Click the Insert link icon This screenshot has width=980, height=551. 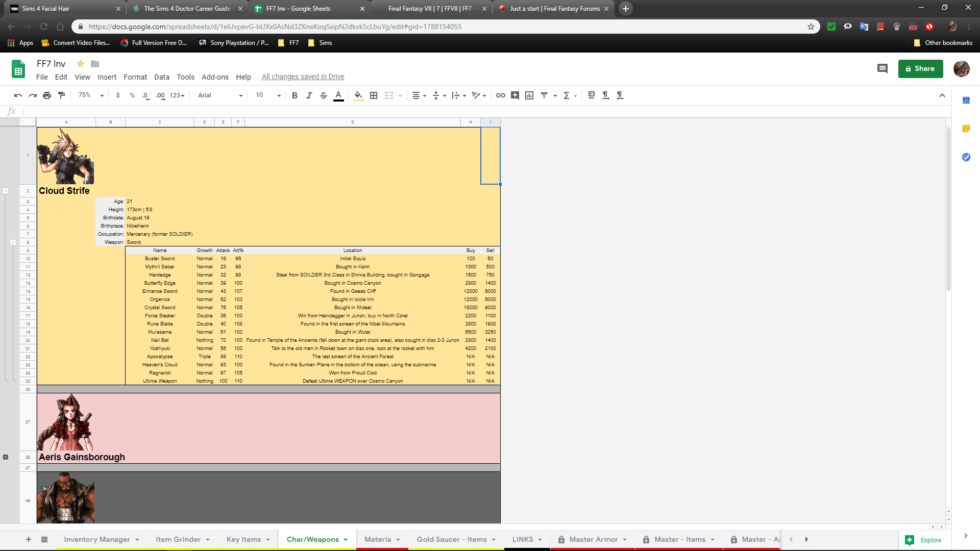tap(501, 95)
